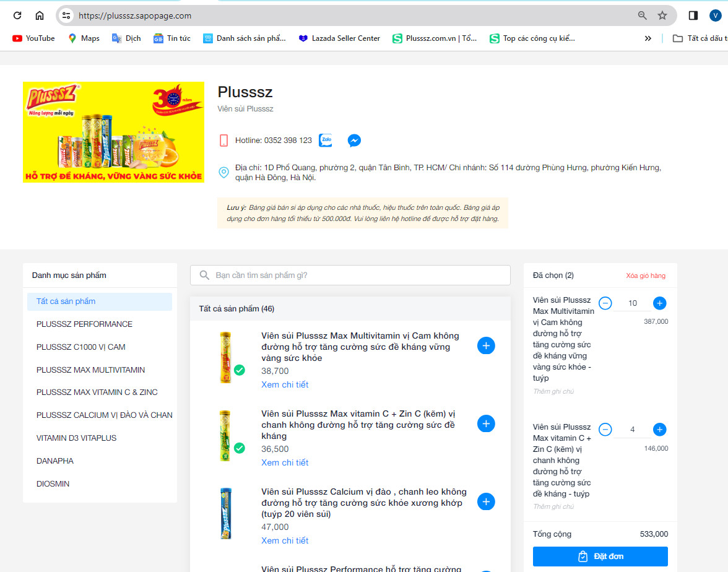This screenshot has height=572, width=728.
Task: Click the Plusssz Calcium vị đào product title
Action: (364, 503)
